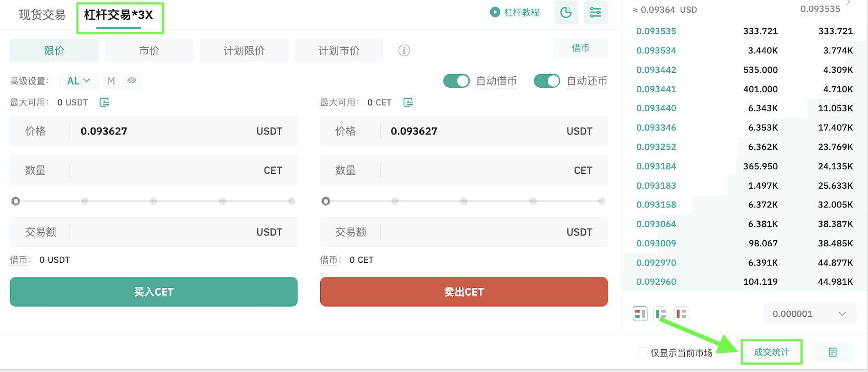Select sell-only red order book view
The height and width of the screenshot is (372, 868).
click(x=682, y=314)
